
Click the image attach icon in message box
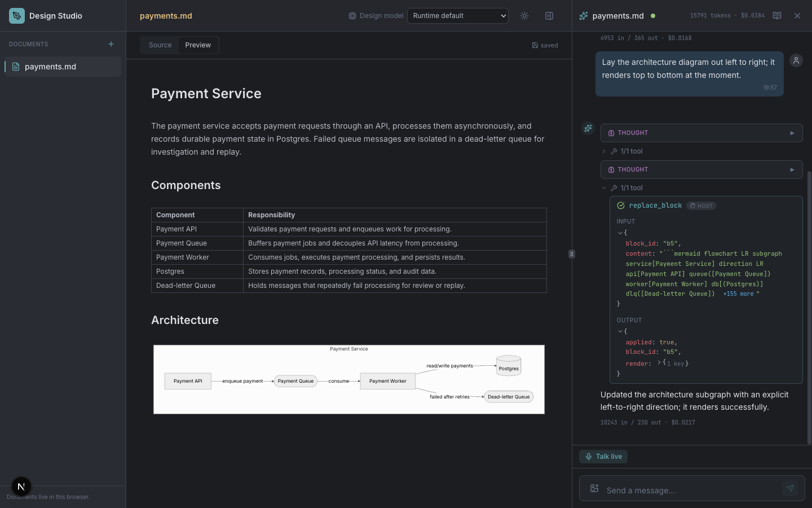click(594, 488)
